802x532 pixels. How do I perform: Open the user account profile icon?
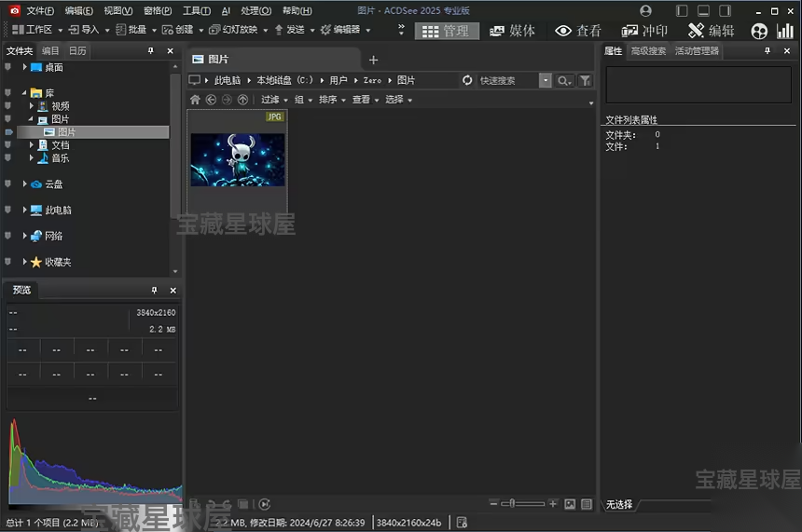[x=645, y=11]
